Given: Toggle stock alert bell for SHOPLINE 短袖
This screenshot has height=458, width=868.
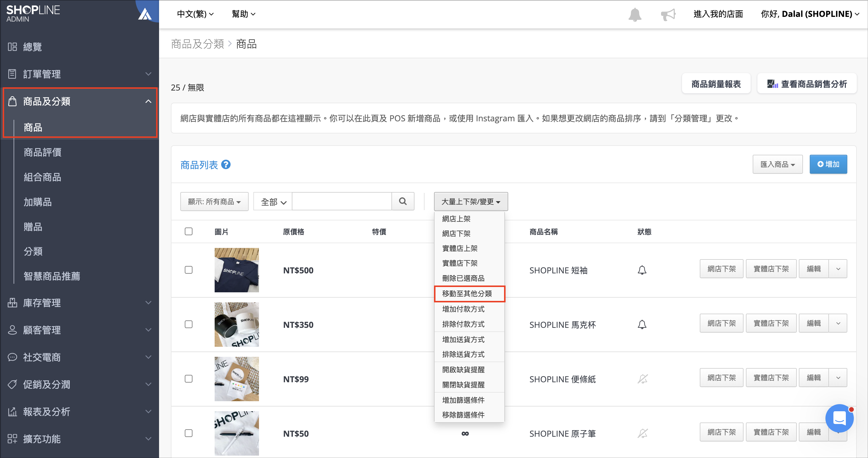Looking at the screenshot, I should 642,270.
